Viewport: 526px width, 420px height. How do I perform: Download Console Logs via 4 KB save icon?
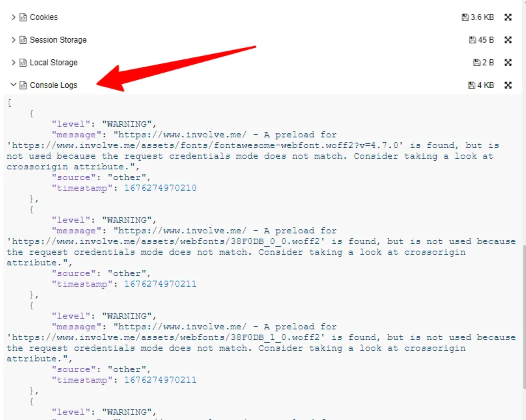click(471, 85)
